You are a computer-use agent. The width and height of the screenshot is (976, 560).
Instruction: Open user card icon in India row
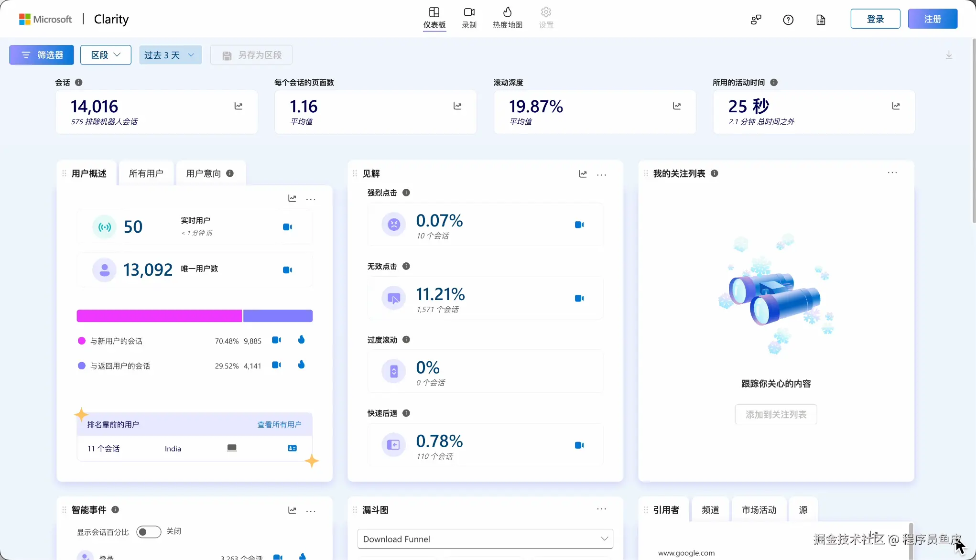click(292, 448)
